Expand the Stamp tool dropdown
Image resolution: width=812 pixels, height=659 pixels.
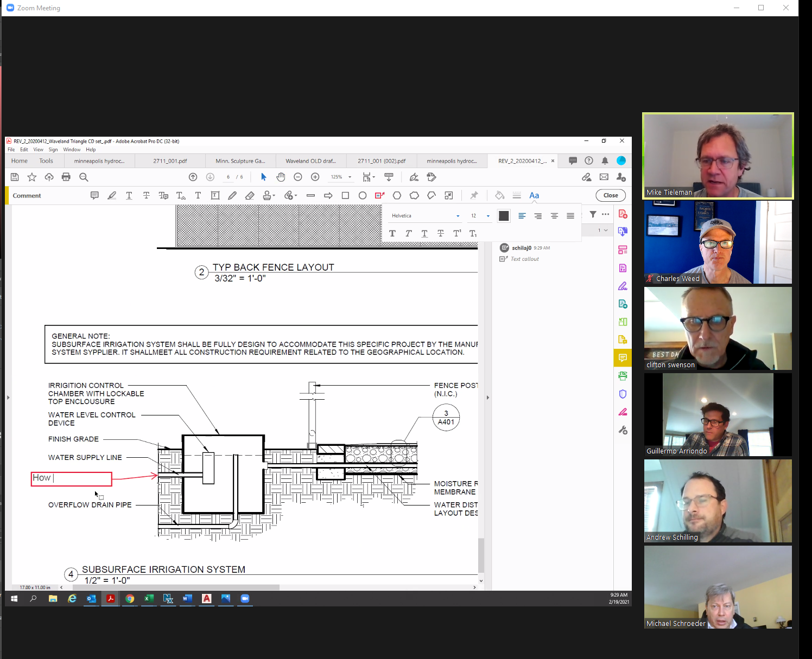coord(274,195)
